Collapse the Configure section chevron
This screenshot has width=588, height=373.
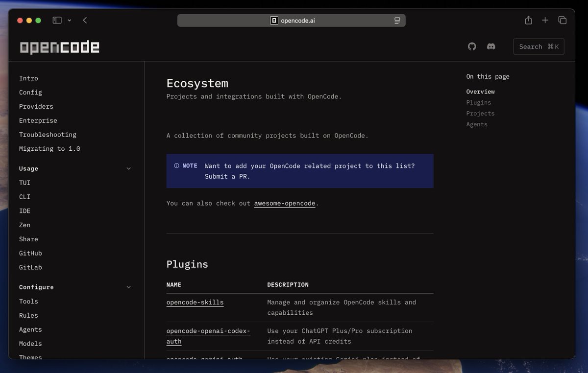[128, 287]
